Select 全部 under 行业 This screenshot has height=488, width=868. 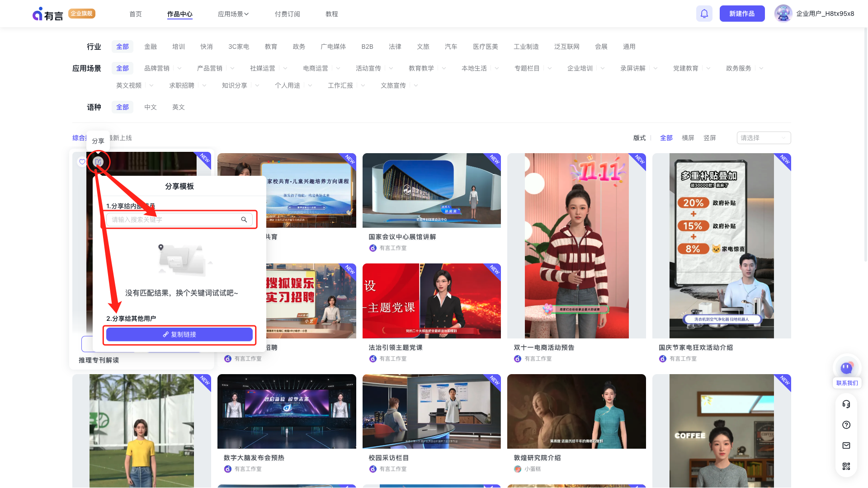click(x=123, y=47)
